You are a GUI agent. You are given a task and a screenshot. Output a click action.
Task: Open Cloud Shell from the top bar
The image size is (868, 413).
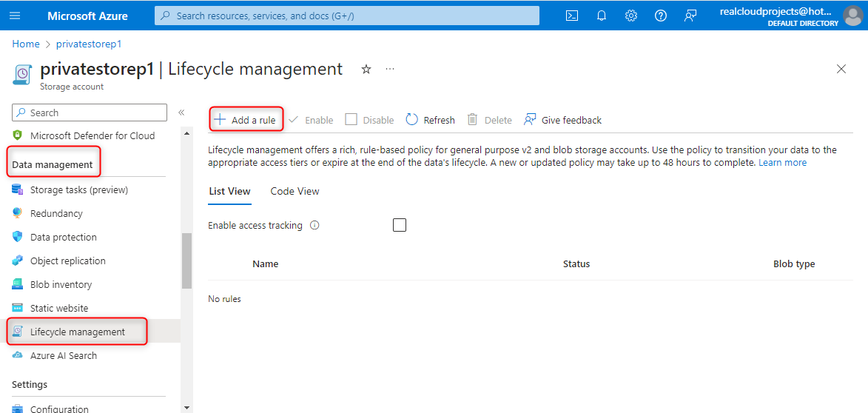click(572, 16)
